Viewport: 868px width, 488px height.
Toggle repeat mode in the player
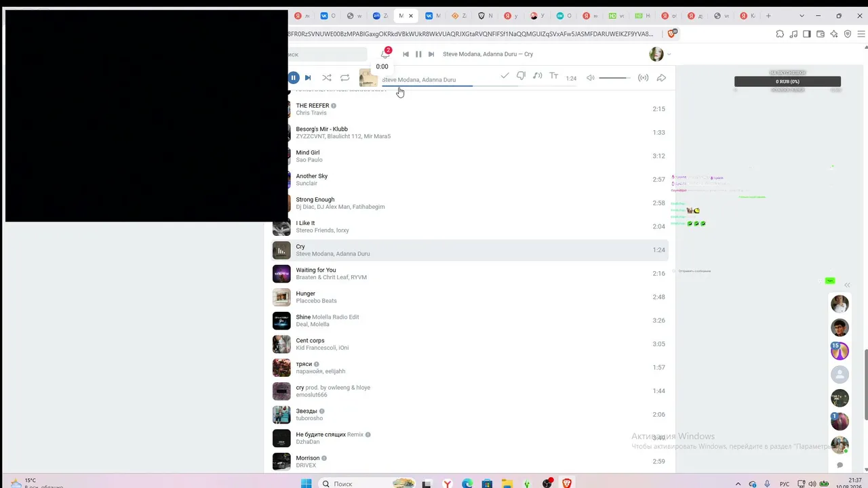coord(345,78)
